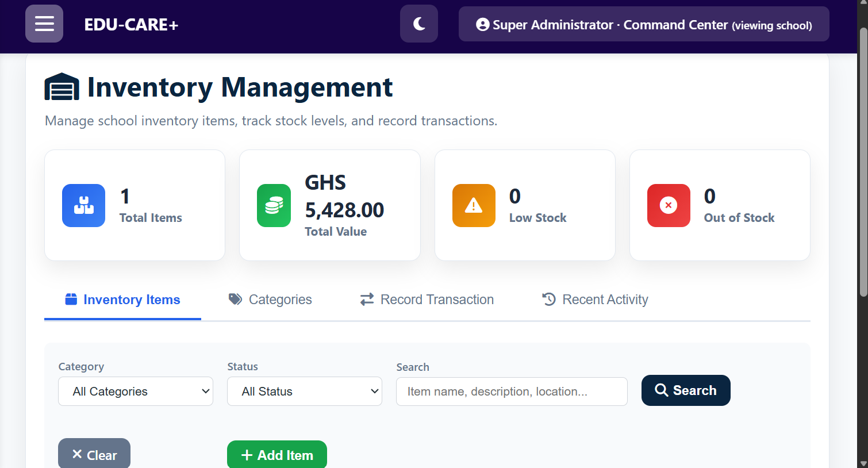Expand the All Categories dropdown
868x468 pixels.
coord(136,392)
